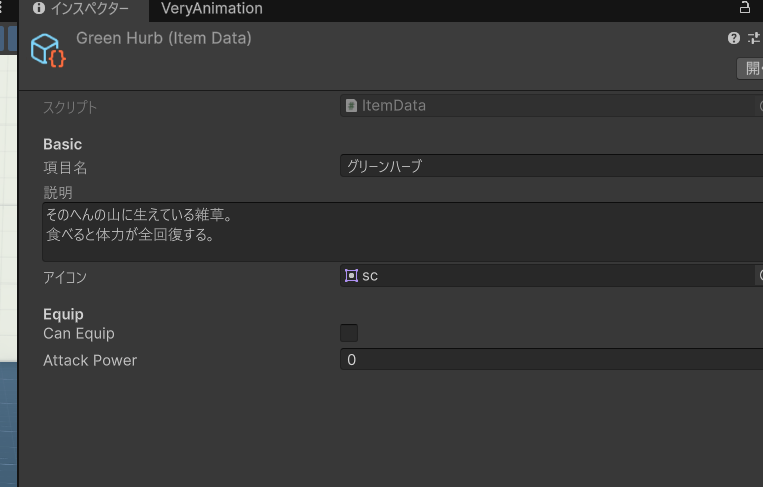Click the アイコン label

click(x=65, y=277)
